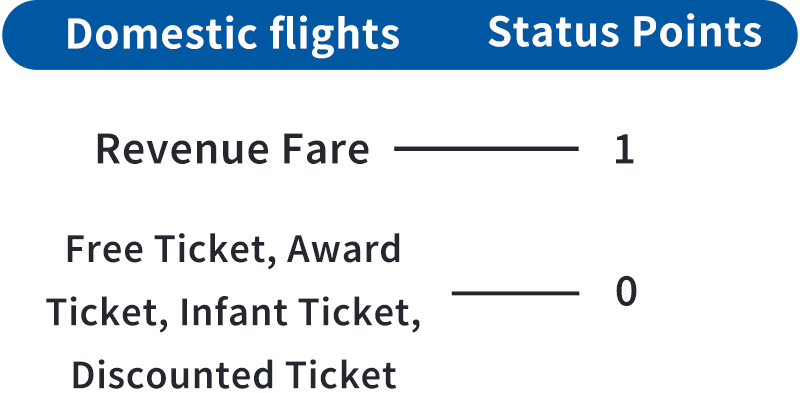The width and height of the screenshot is (800, 393).
Task: Click the status point value 1
Action: coord(624,150)
